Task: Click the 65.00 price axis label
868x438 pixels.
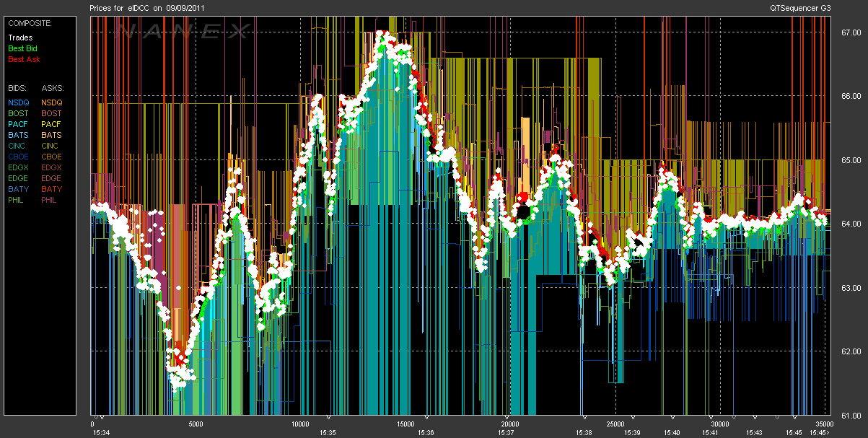Action: pyautogui.click(x=850, y=160)
